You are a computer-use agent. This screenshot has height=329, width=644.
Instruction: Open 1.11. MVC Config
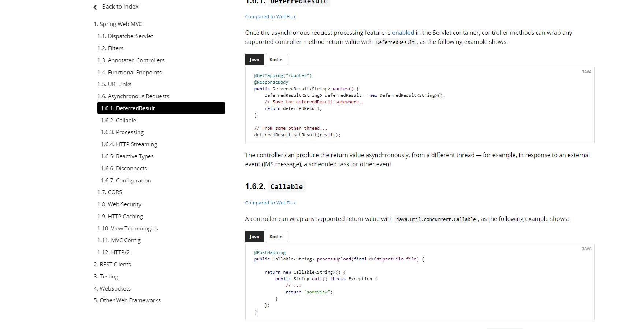(119, 240)
